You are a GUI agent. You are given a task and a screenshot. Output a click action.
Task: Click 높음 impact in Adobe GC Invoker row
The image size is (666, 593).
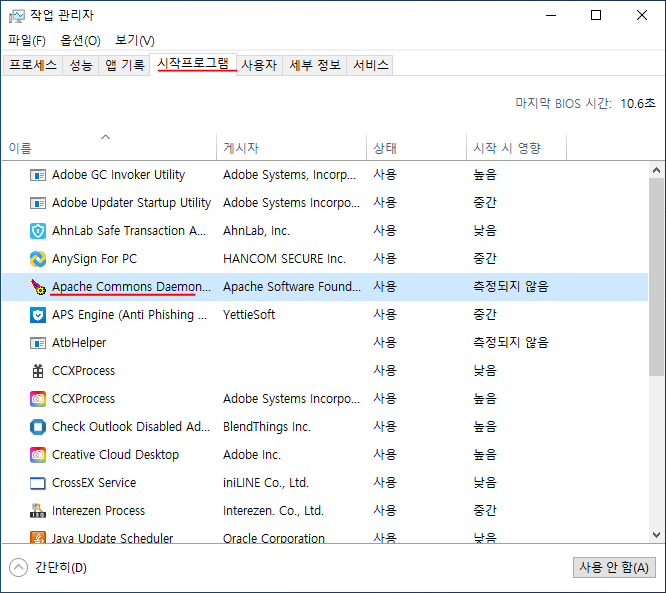[485, 175]
